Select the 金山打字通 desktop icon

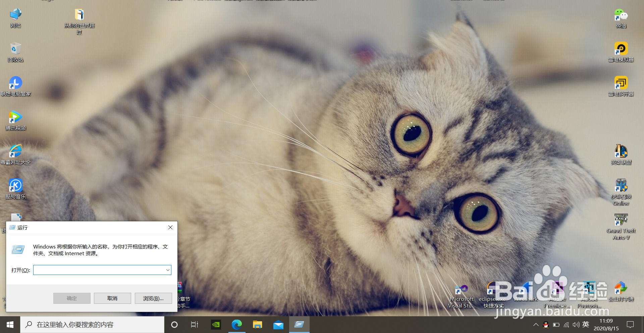pyautogui.click(x=621, y=292)
